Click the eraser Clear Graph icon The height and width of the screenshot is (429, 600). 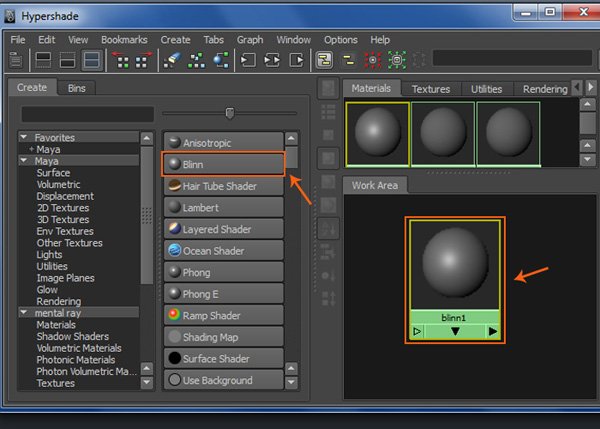[x=172, y=60]
